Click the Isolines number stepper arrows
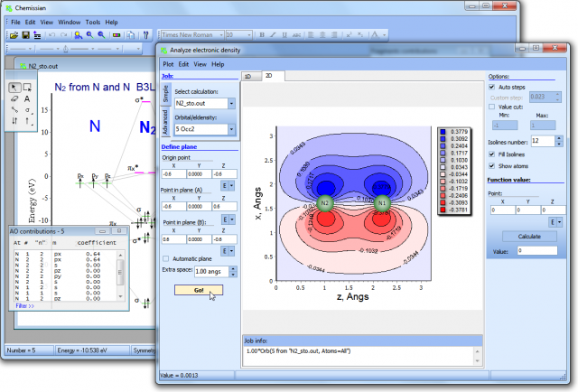The image size is (578, 392). coord(559,141)
